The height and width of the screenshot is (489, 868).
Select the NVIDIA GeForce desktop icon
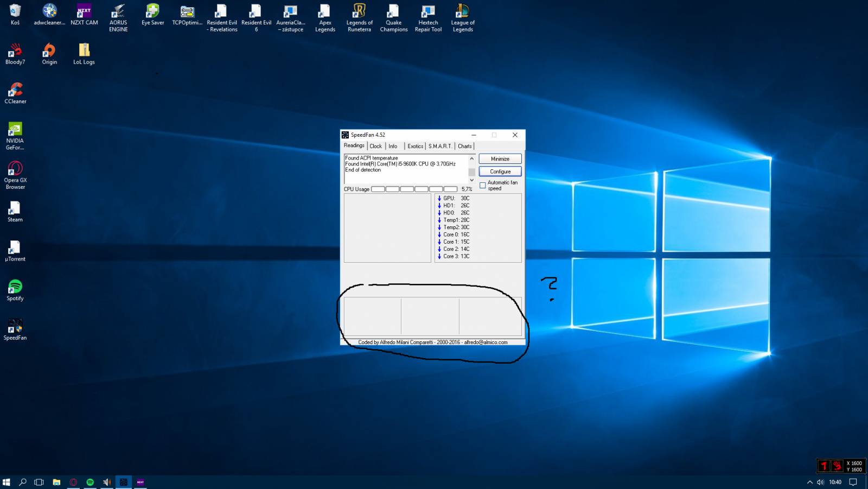pyautogui.click(x=15, y=136)
